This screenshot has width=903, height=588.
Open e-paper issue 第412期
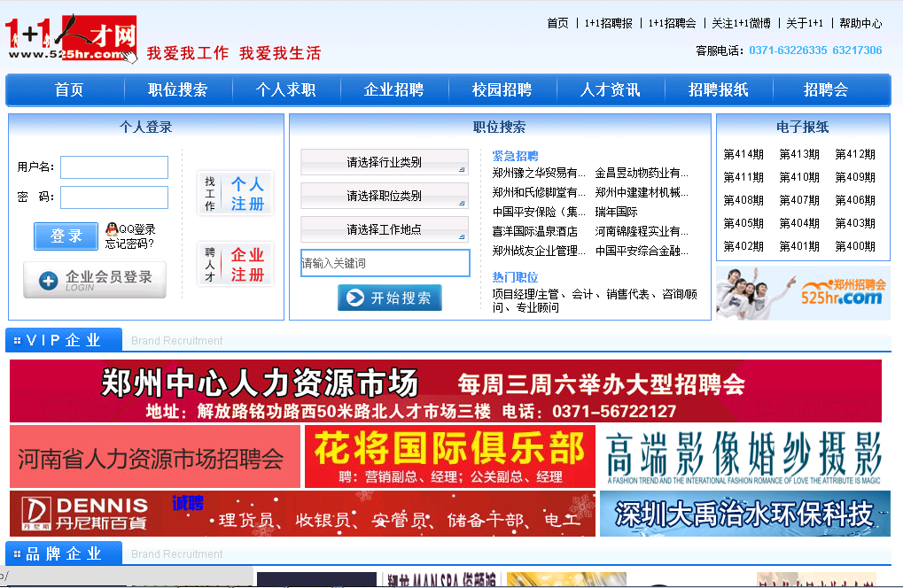coord(855,154)
